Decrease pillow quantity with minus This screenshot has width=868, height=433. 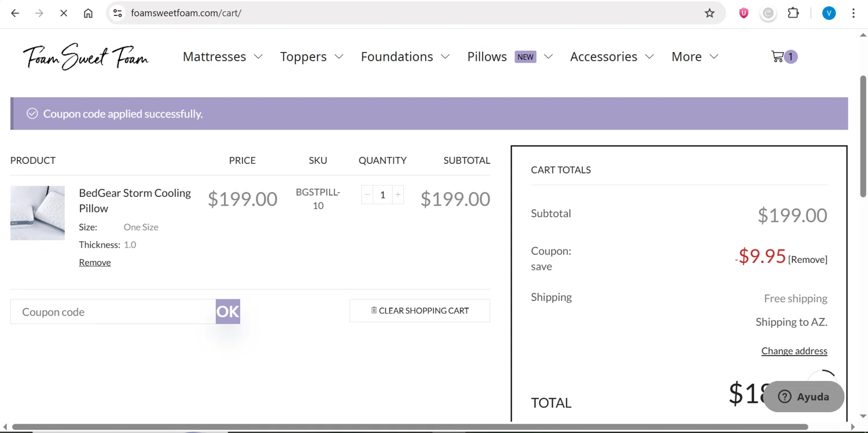tap(367, 195)
